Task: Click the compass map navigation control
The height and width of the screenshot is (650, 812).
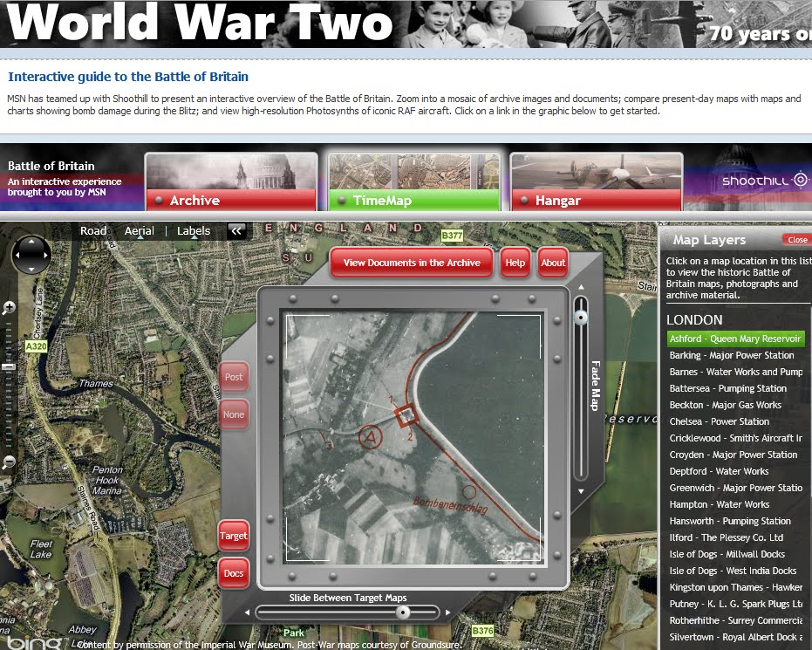Action: 31,255
